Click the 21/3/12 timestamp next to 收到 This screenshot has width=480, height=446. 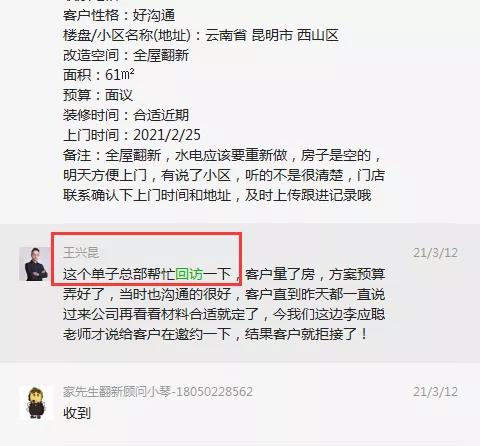coord(435,392)
